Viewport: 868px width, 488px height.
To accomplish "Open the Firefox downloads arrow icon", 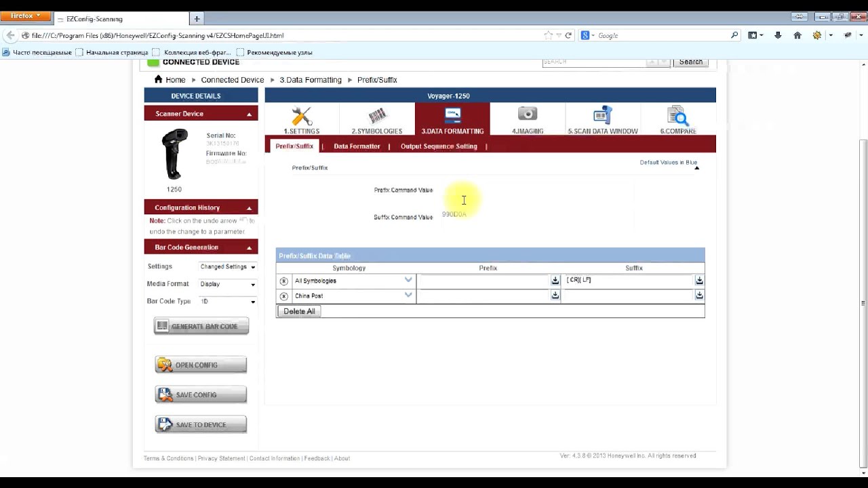I will click(x=778, y=35).
